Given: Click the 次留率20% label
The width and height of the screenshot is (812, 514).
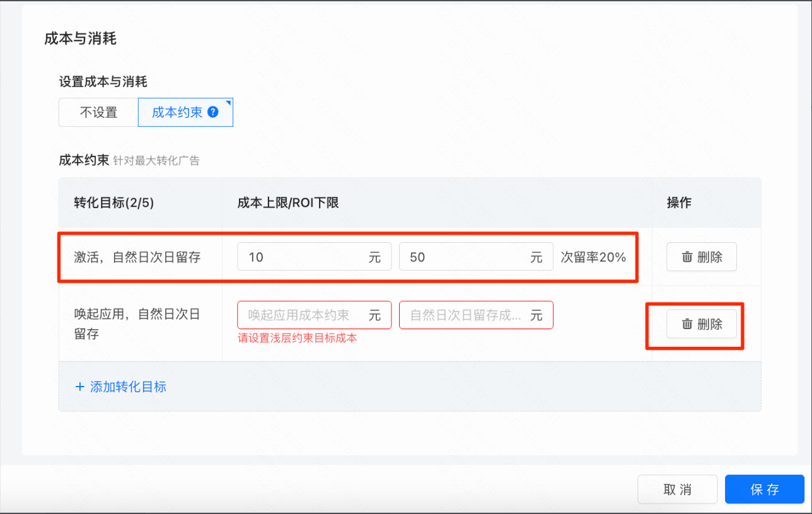Looking at the screenshot, I should tap(593, 257).
